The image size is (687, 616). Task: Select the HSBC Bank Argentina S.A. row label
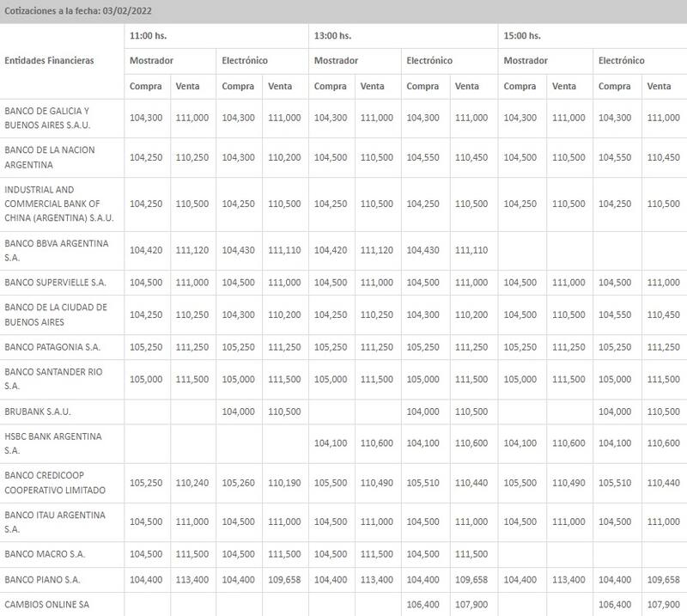pyautogui.click(x=53, y=443)
